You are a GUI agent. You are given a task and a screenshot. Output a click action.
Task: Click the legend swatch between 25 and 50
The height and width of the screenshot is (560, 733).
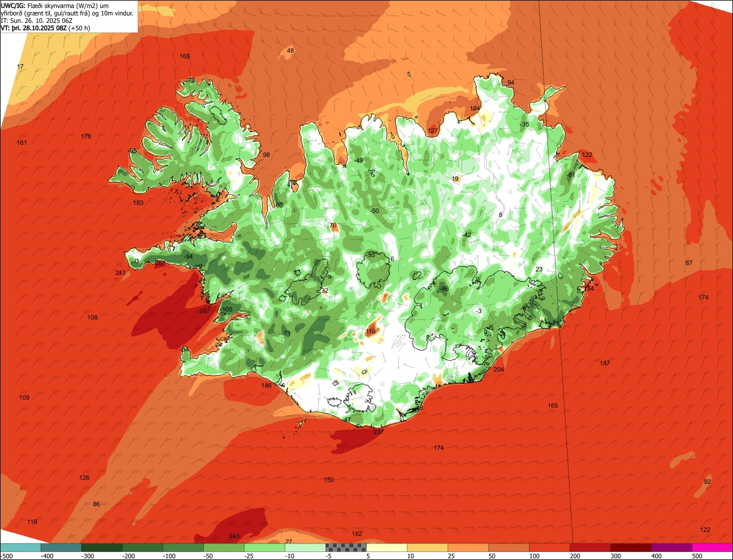coord(468,547)
